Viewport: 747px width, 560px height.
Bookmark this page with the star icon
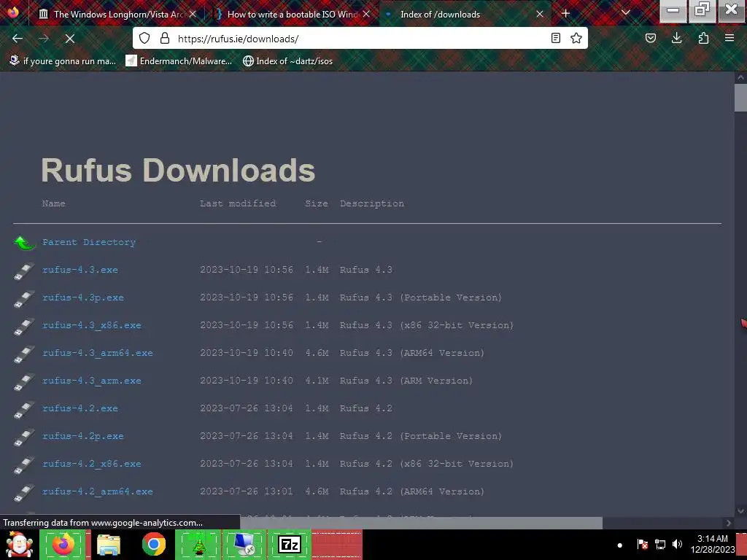[x=576, y=38]
